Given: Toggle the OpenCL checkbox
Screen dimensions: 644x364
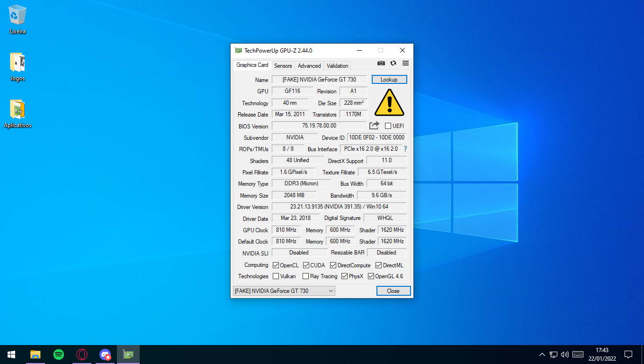Looking at the screenshot, I should (276, 265).
